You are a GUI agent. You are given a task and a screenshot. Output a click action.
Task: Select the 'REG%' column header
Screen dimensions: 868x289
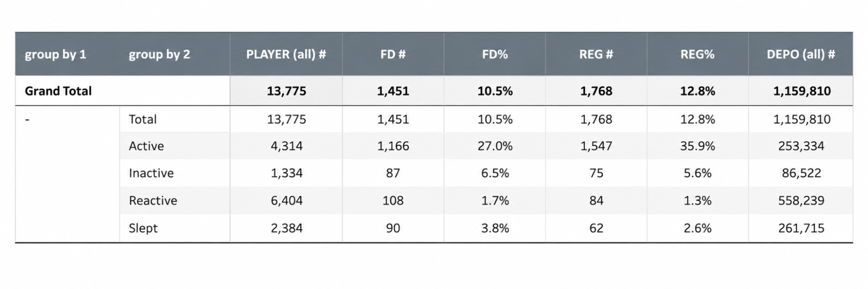[697, 54]
